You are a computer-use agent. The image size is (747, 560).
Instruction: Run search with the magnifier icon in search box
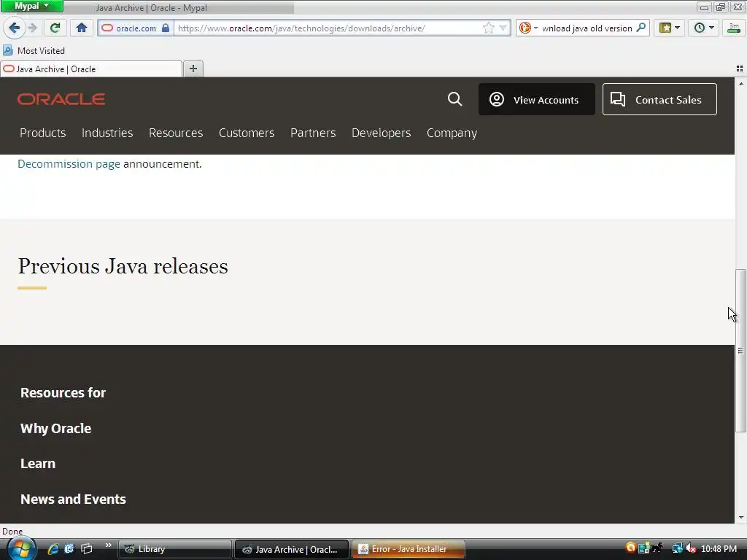(641, 28)
